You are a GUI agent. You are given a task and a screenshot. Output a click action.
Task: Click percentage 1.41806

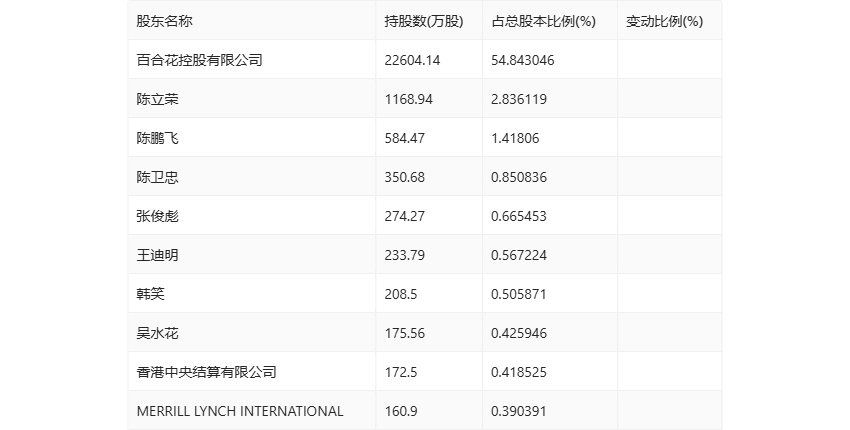pyautogui.click(x=515, y=138)
